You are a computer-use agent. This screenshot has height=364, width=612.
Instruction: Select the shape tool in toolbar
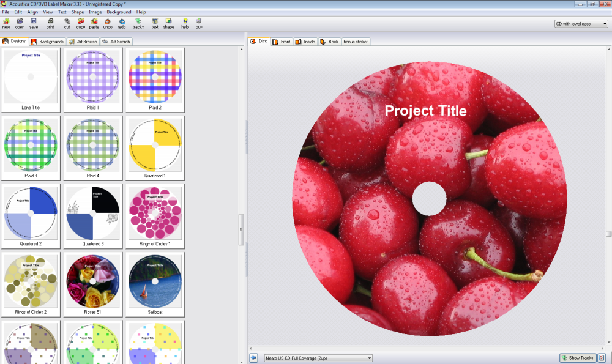click(169, 23)
